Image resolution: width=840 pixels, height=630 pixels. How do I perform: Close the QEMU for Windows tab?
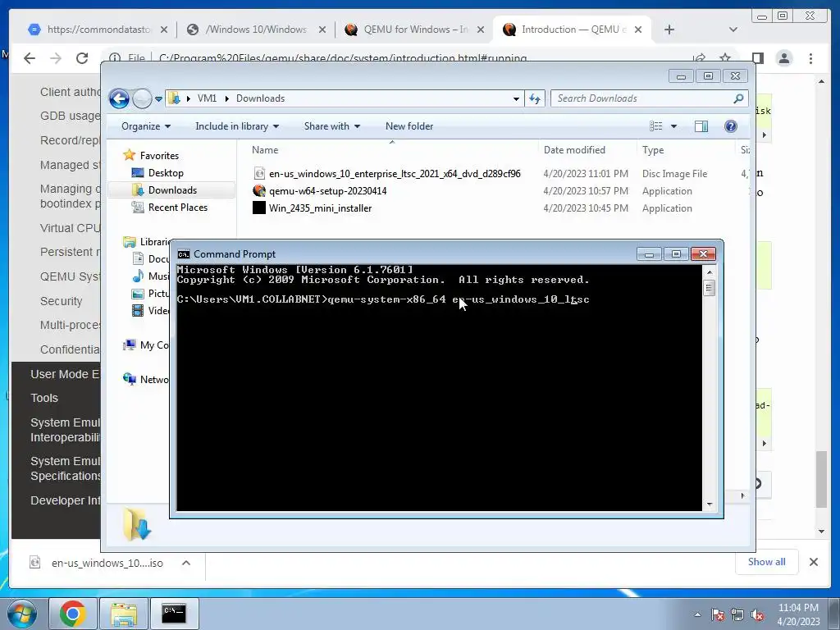(x=481, y=30)
